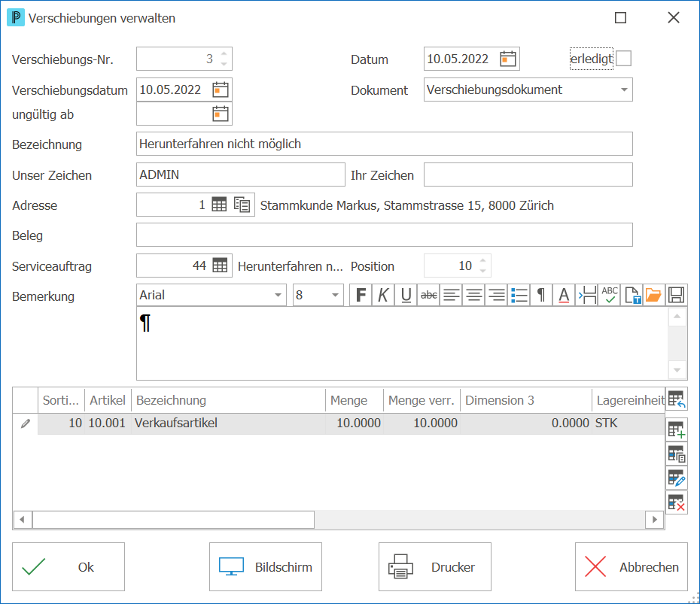Click the STK unit cell

click(x=628, y=423)
